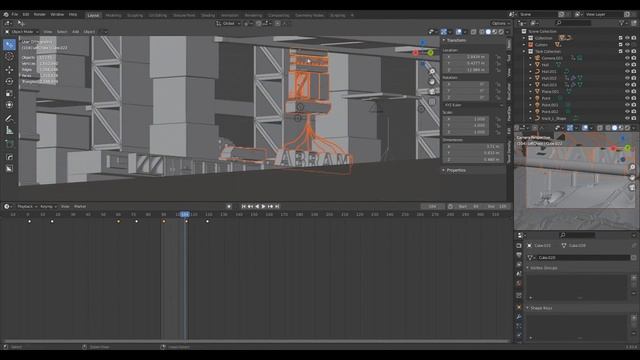Viewport: 640px width, 360px height.
Task: Click the timeline editor type icon
Action: click(x=7, y=207)
